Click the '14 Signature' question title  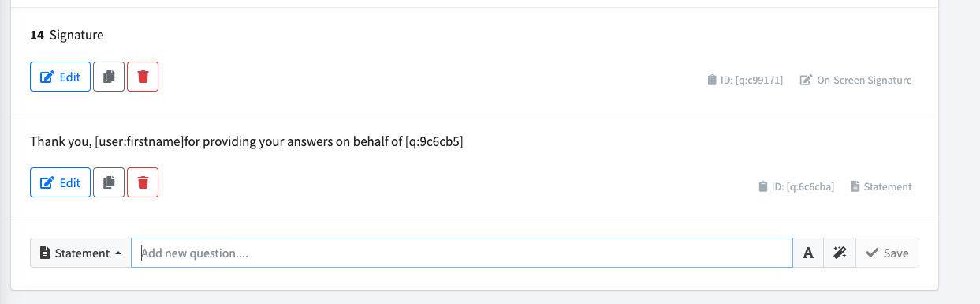coord(67,35)
